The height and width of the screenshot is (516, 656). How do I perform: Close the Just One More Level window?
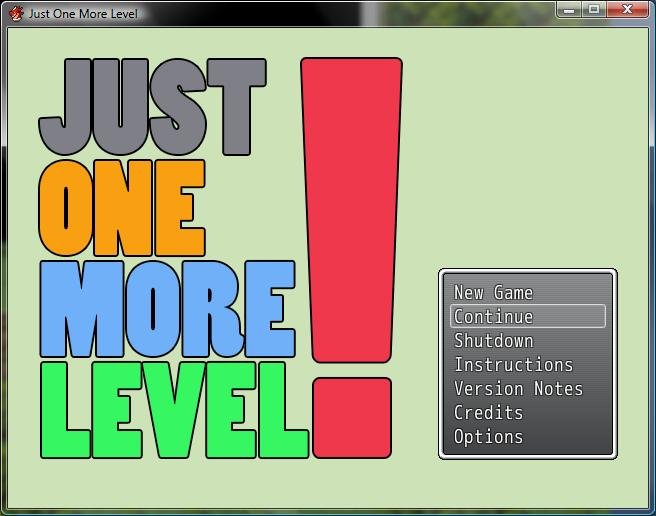coord(627,10)
